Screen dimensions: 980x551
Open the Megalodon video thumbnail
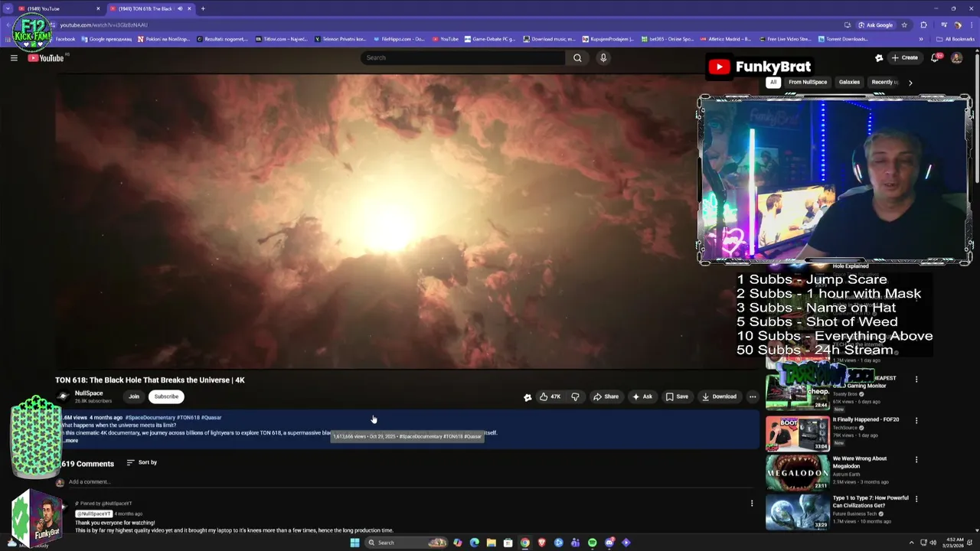coord(797,472)
